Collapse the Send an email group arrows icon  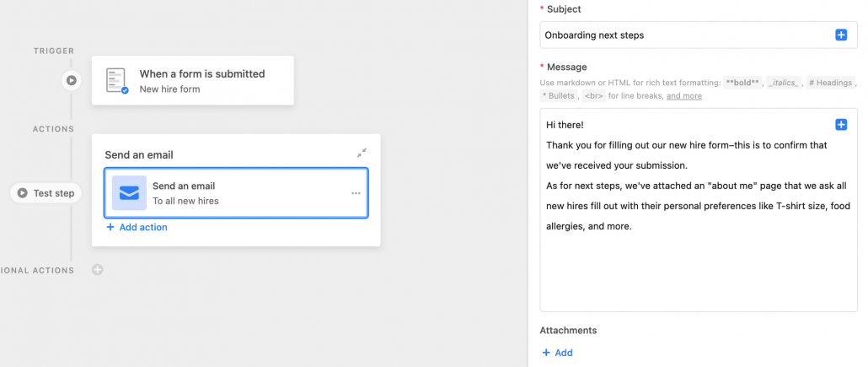click(x=362, y=153)
